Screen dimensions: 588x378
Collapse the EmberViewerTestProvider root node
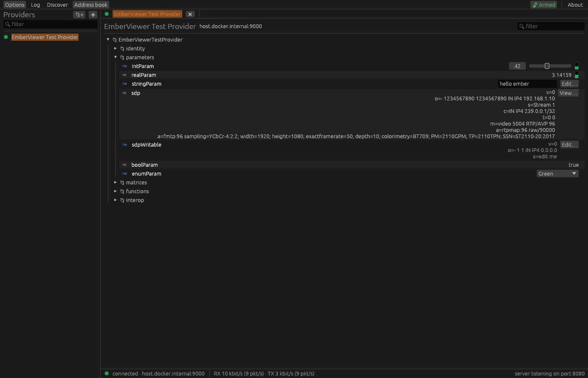pyautogui.click(x=108, y=39)
